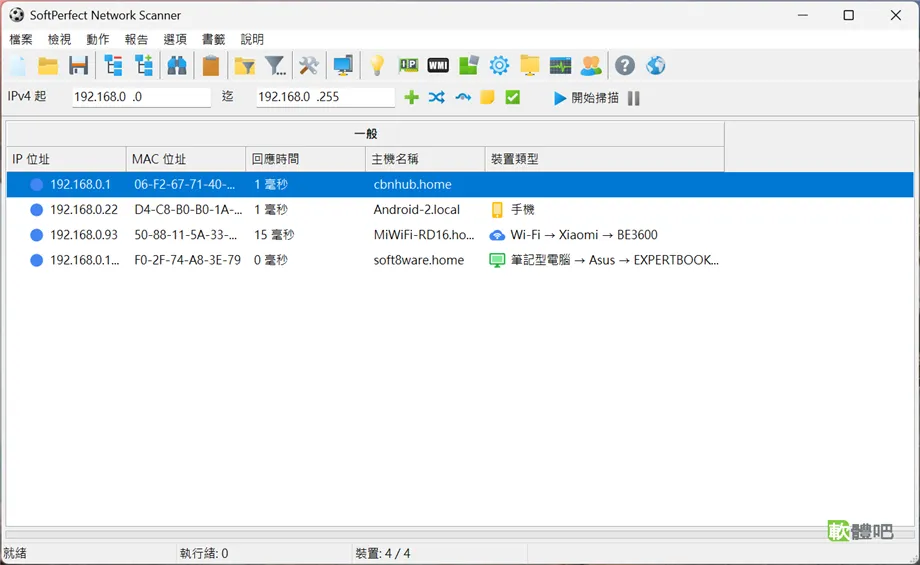Open the 檔案 menu

tap(21, 39)
